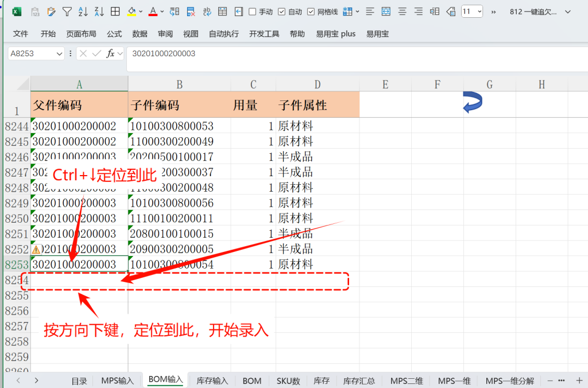Click the refresh list icon beside font color
588x388 pixels.
tap(175, 12)
